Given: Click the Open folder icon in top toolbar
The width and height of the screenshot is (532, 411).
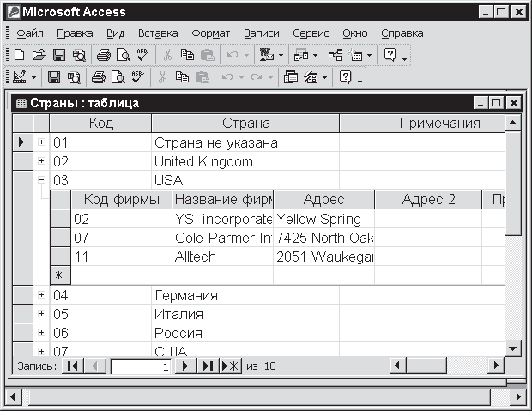Looking at the screenshot, I should 39,55.
